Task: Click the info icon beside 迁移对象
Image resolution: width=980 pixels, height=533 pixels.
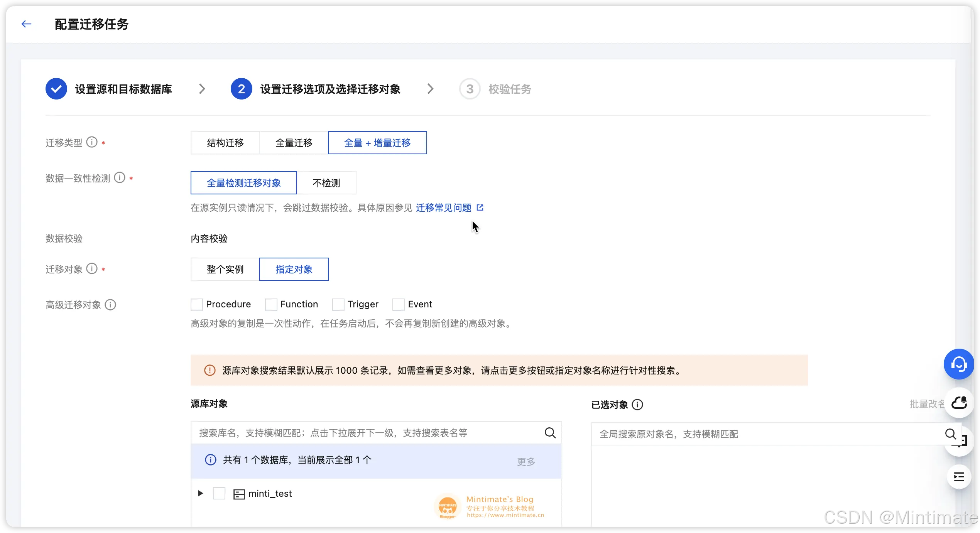Action: (92, 269)
